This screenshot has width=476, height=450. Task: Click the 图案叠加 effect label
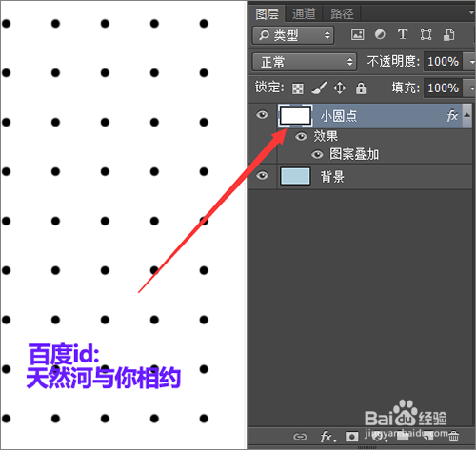click(354, 154)
